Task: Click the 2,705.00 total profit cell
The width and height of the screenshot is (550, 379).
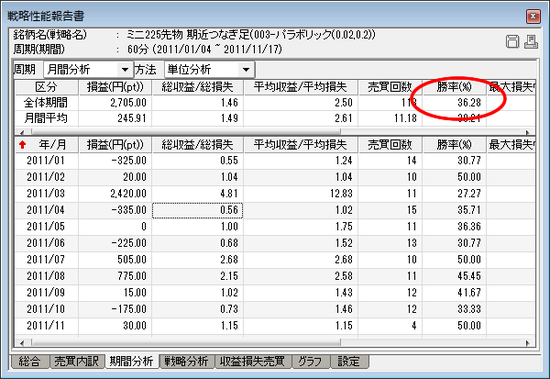Action: (x=115, y=103)
